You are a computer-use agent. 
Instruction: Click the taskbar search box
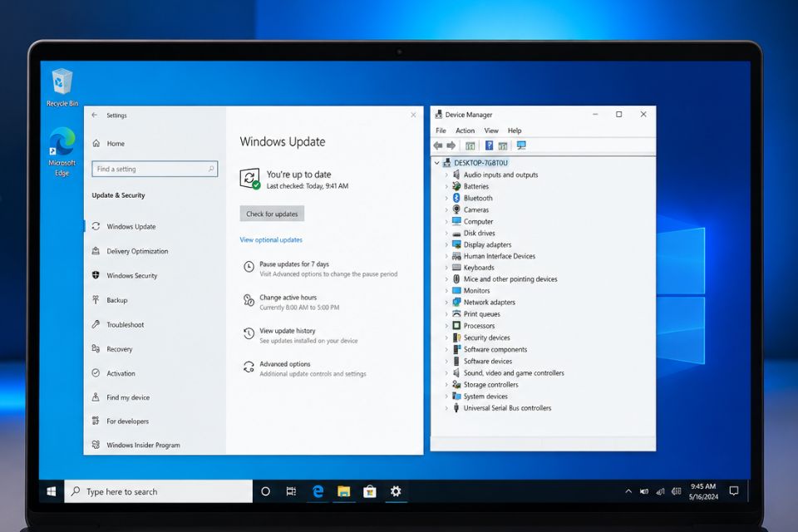click(158, 491)
